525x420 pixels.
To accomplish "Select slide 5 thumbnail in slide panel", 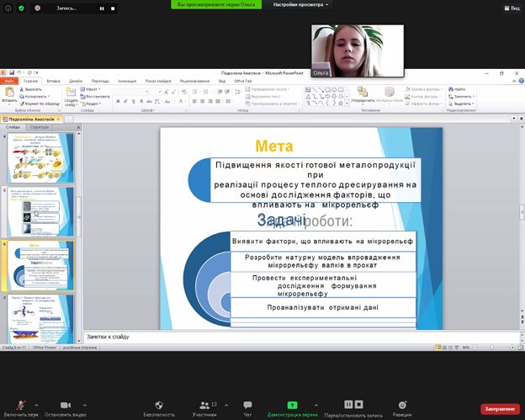I will click(x=40, y=210).
